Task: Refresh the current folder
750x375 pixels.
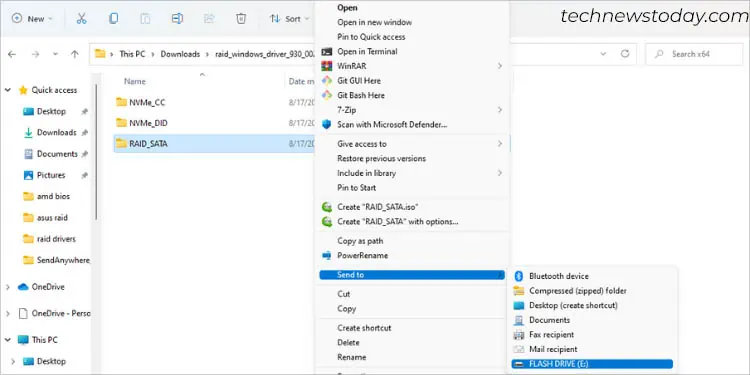Action: 625,54
